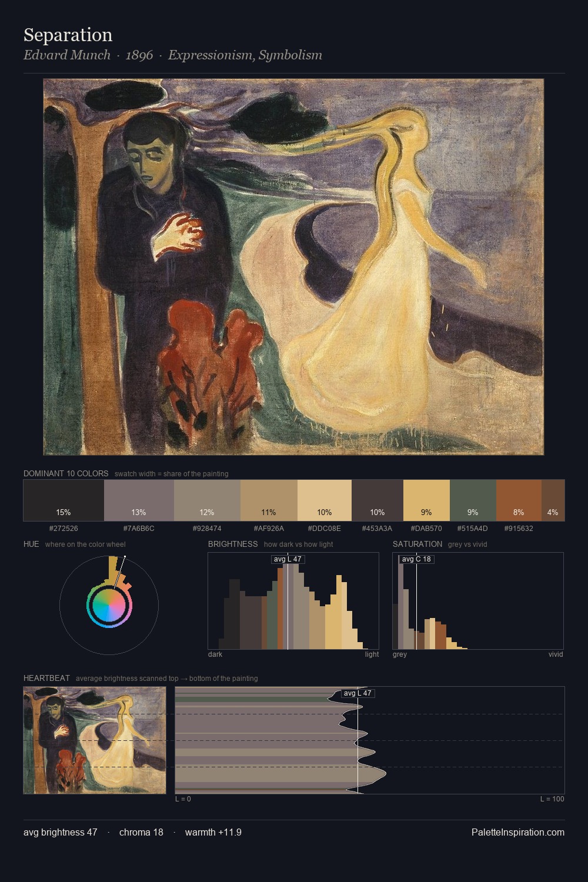Click the hex code #272526 label

pyautogui.click(x=64, y=529)
